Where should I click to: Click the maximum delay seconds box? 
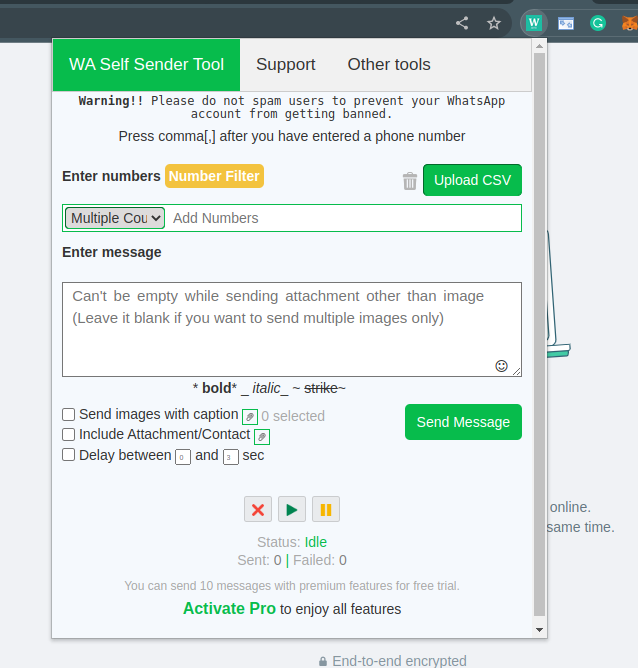(230, 457)
